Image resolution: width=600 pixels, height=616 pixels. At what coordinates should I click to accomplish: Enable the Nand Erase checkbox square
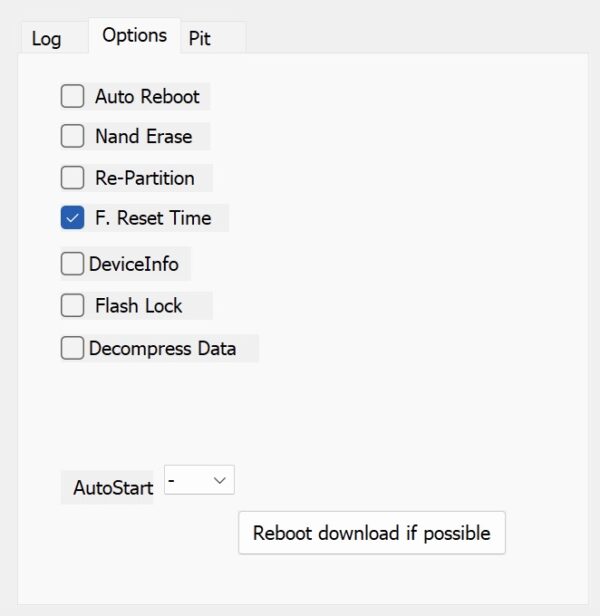(72, 136)
